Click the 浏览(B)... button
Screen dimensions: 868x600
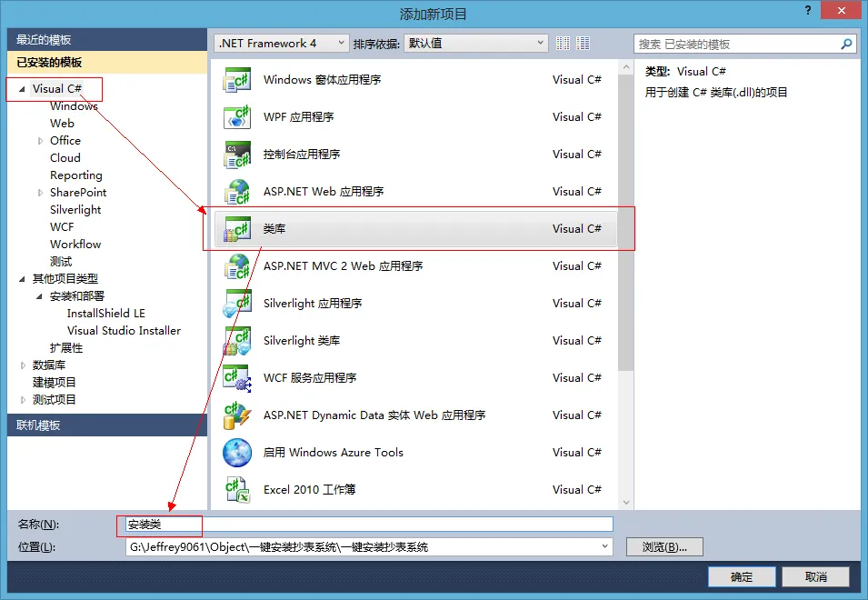664,547
